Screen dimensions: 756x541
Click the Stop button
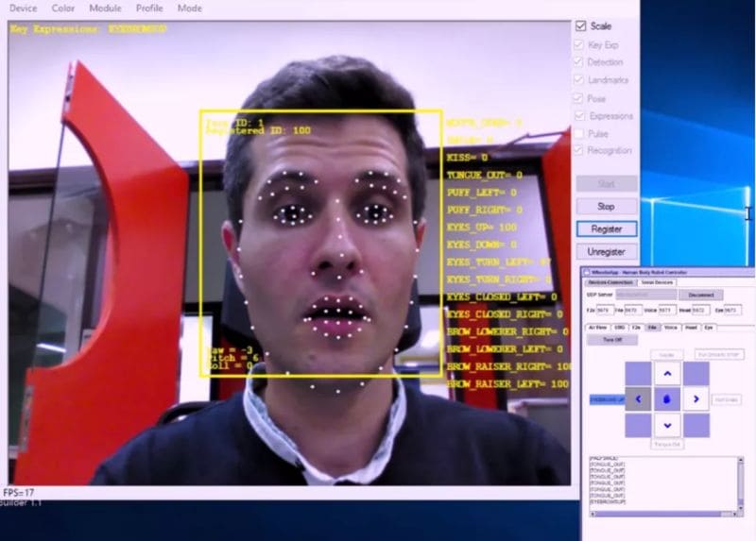(x=606, y=206)
